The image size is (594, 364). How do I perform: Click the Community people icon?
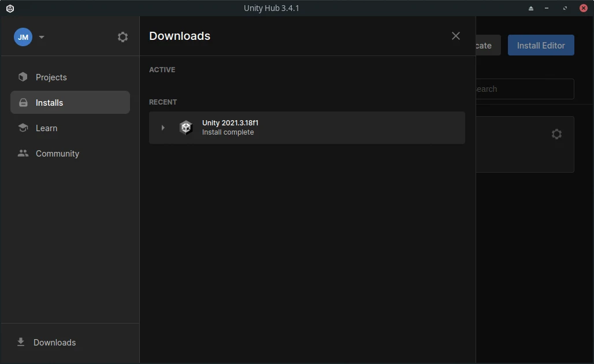tap(23, 153)
